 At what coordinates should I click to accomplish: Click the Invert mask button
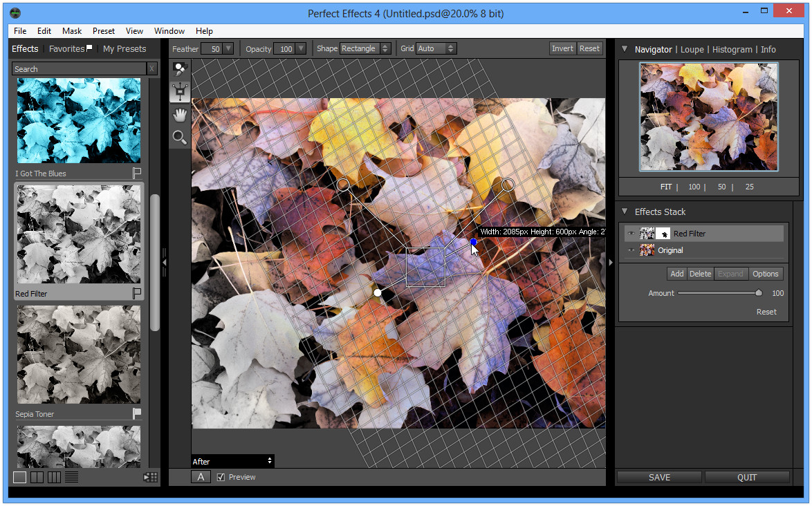(x=562, y=48)
